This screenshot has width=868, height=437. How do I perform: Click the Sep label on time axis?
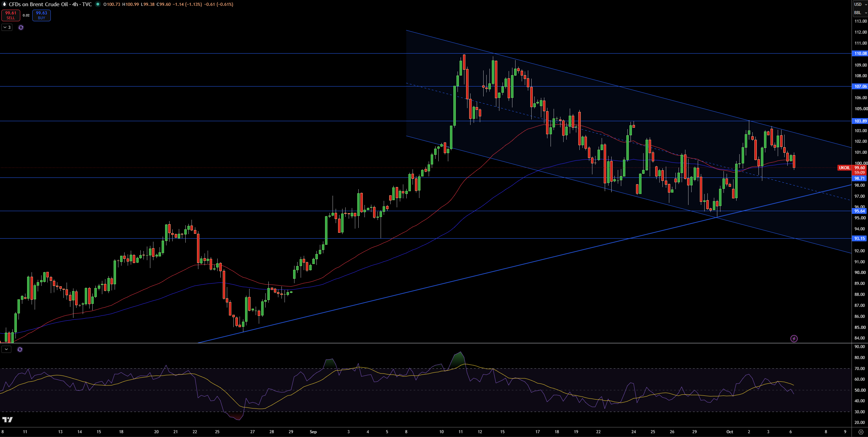coord(313,432)
